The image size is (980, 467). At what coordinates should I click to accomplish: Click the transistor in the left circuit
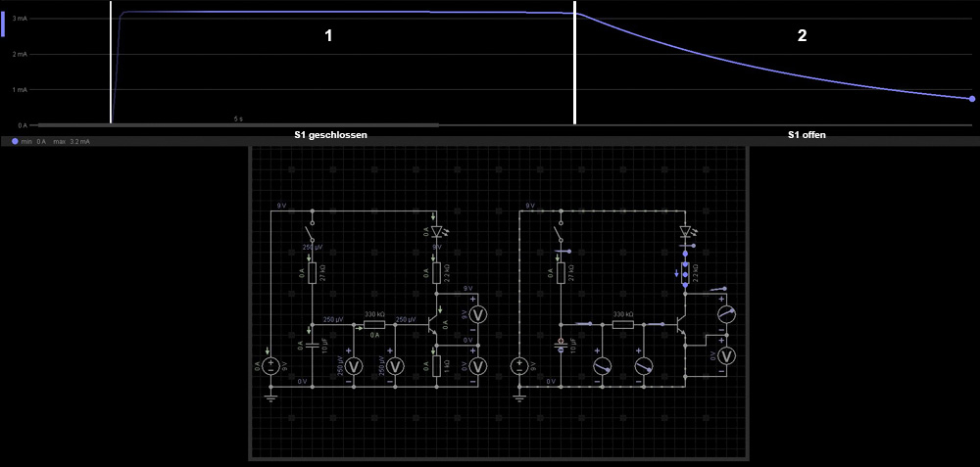tap(432, 323)
